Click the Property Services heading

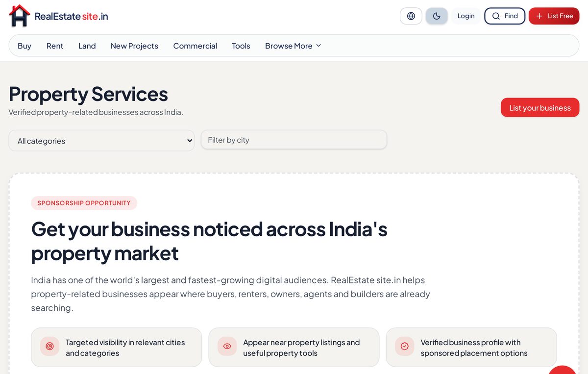pos(88,94)
